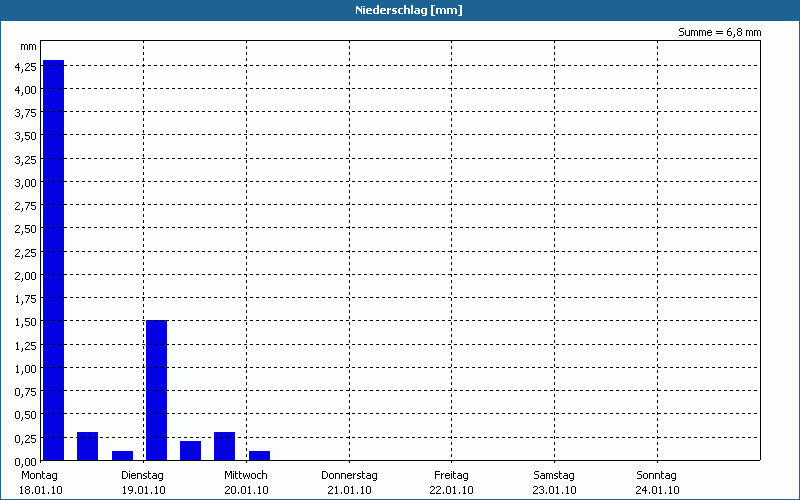Click the 4,00 axis value
The image size is (800, 500).
click(26, 90)
